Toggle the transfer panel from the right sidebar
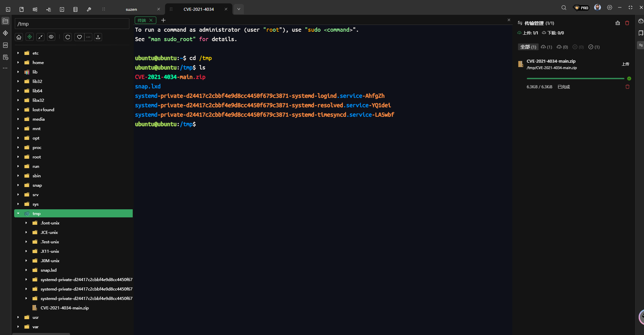The width and height of the screenshot is (644, 335). tap(640, 45)
